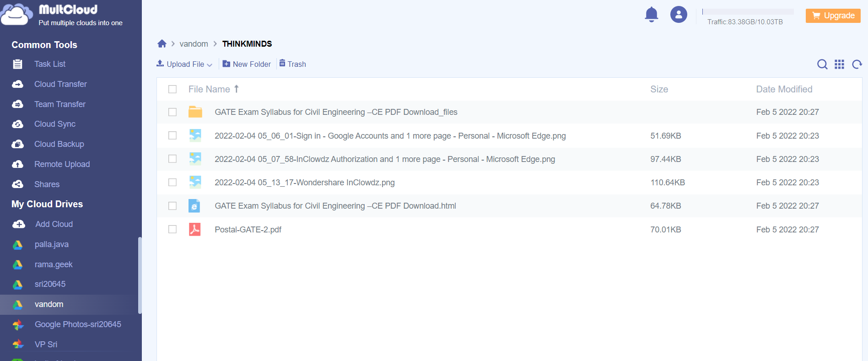Toggle the select-all checkbox in header
868x361 pixels.
tap(173, 89)
